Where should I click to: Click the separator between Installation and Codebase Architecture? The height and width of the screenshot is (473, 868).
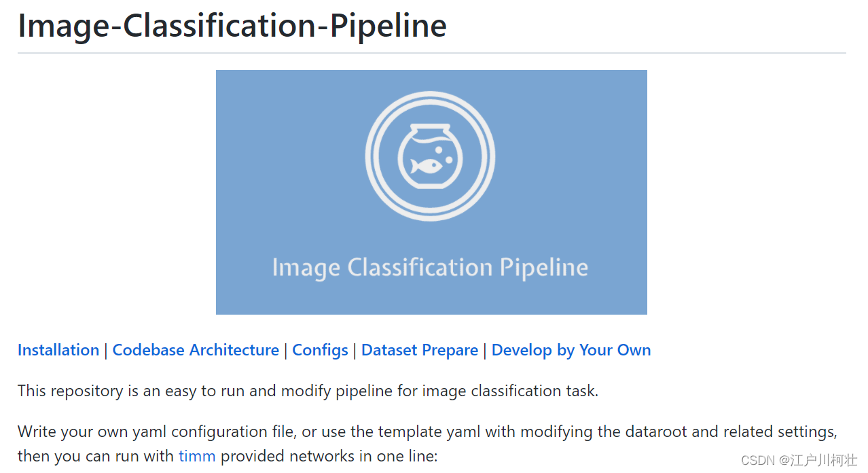106,351
